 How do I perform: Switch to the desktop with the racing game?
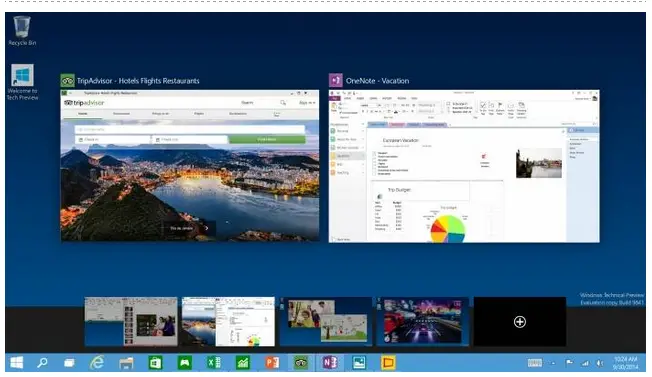pos(423,321)
